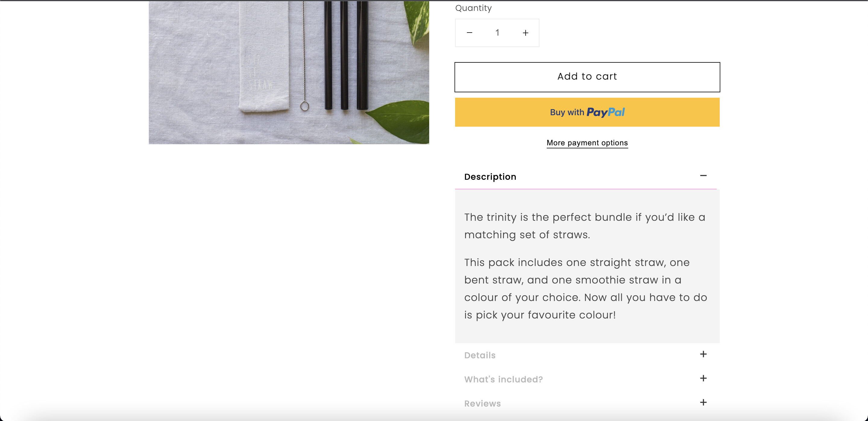Decrease quantity with the minus icon
This screenshot has width=868, height=421.
point(469,33)
